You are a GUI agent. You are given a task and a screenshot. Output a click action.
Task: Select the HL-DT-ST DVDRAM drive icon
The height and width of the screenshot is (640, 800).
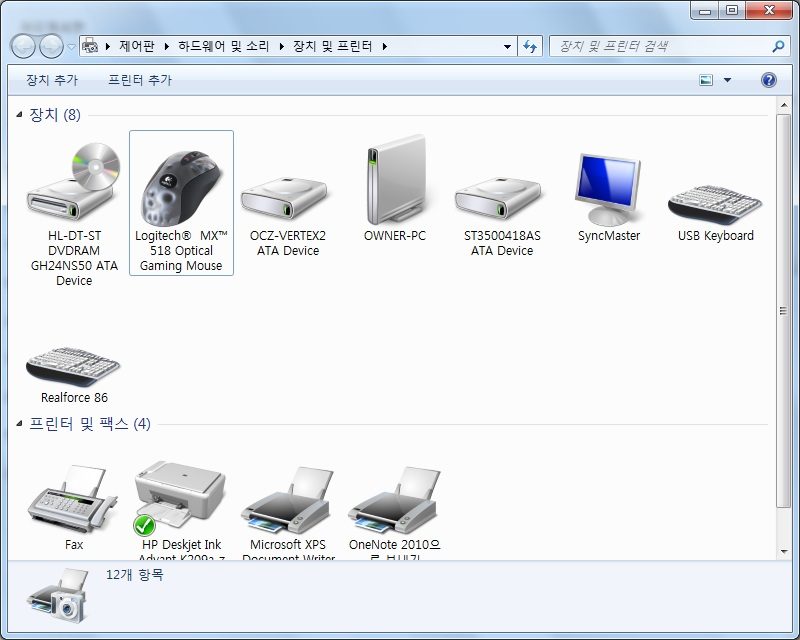[x=73, y=181]
